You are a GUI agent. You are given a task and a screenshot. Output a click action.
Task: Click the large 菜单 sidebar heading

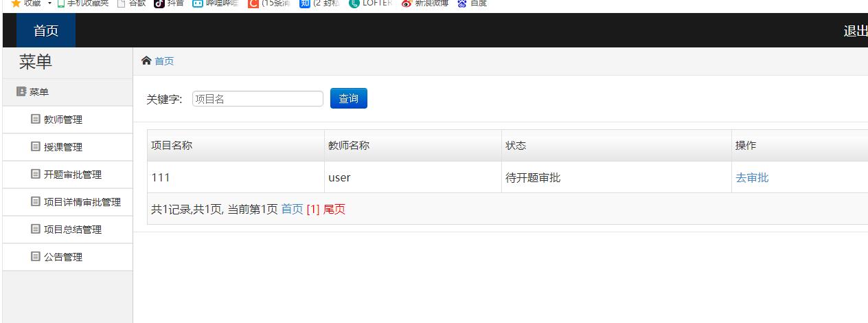36,62
